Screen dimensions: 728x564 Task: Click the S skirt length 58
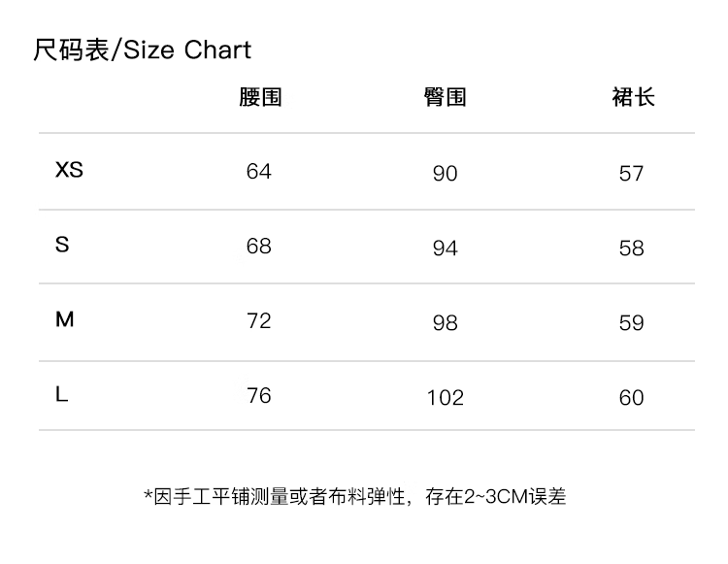click(631, 249)
